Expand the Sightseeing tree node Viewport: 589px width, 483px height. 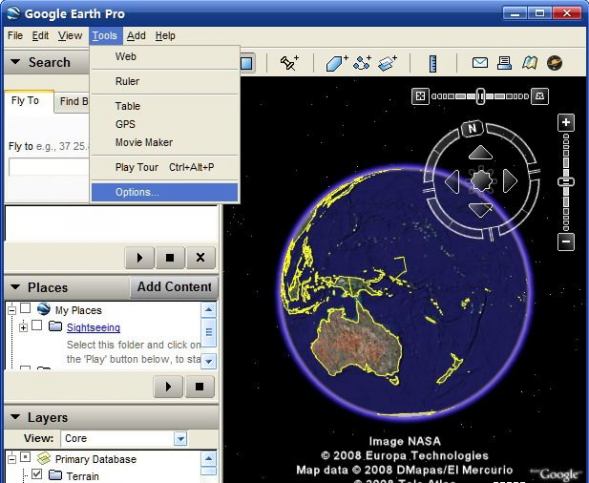[23, 328]
